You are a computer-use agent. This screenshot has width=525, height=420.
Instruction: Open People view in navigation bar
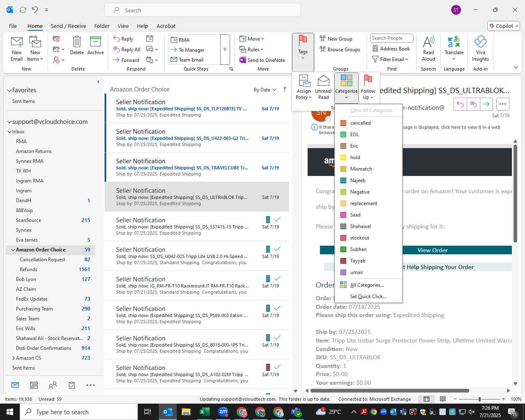pyautogui.click(x=53, y=385)
